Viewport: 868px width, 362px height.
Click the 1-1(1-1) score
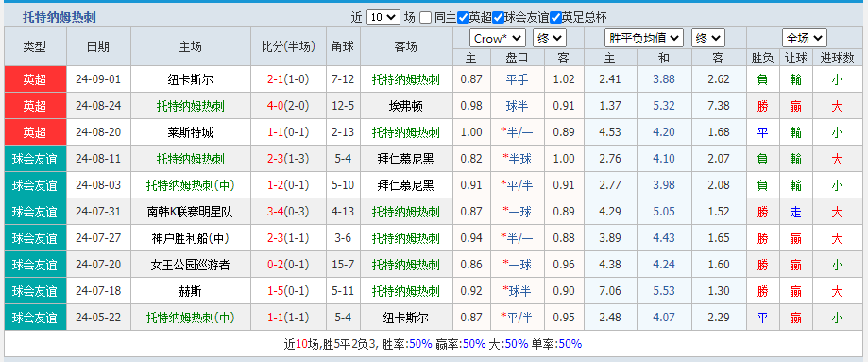click(288, 318)
